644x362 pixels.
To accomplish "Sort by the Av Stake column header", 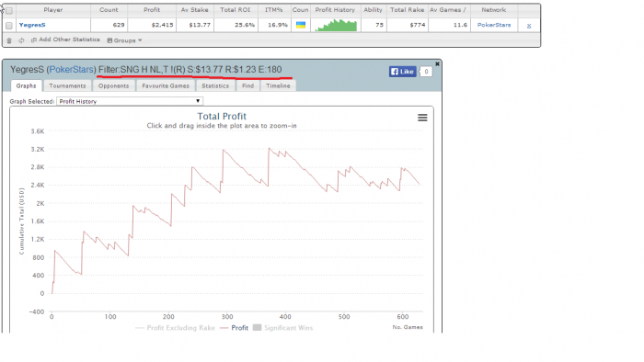I will coord(195,10).
